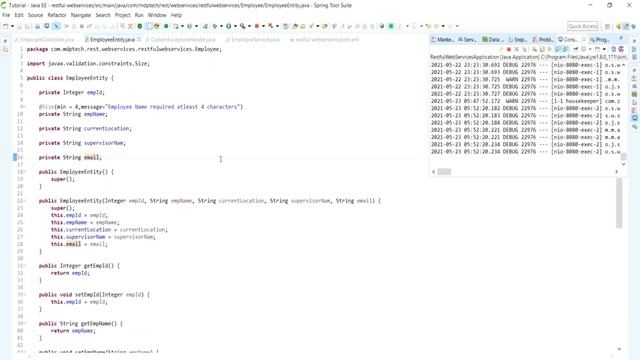Viewport: 640px width, 360px height.
Task: Click the Save toolbar icon
Action: [19, 26]
